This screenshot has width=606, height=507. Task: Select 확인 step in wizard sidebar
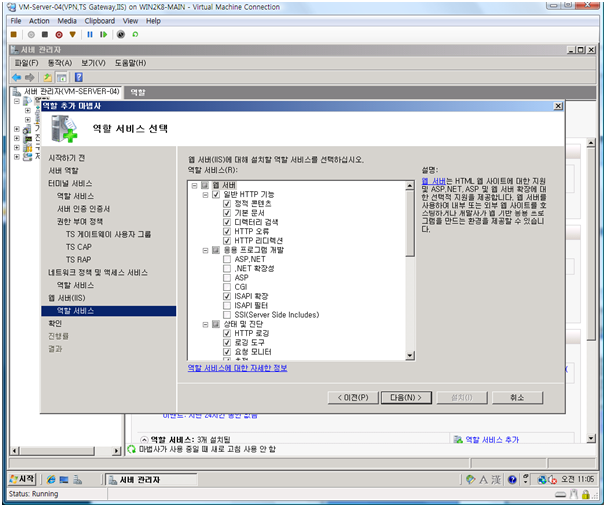55,323
